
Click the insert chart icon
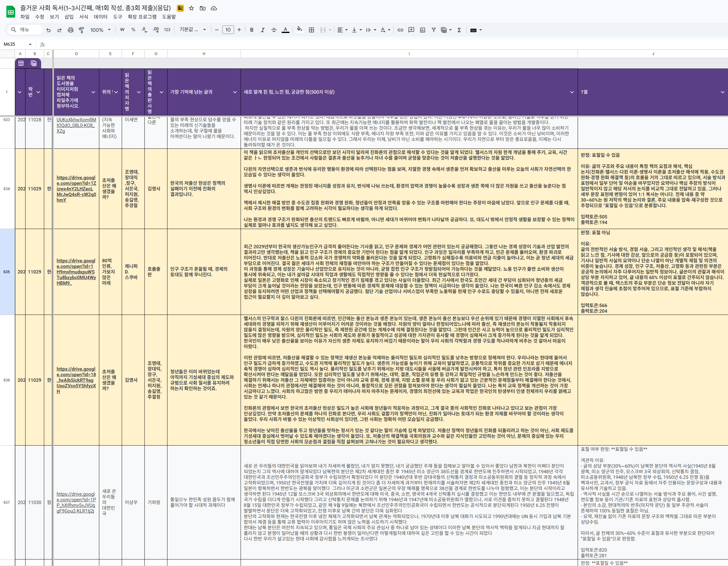pos(422,30)
